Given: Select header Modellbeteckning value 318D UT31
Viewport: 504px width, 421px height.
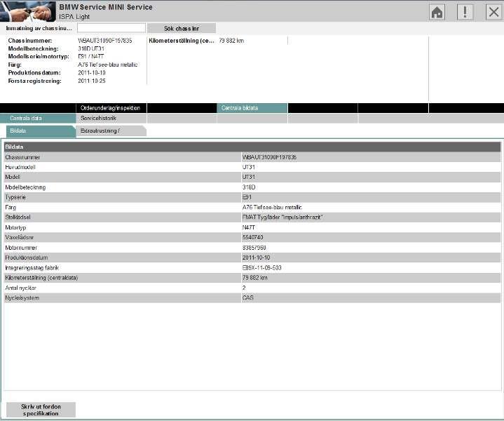Looking at the screenshot, I should tap(91, 48).
